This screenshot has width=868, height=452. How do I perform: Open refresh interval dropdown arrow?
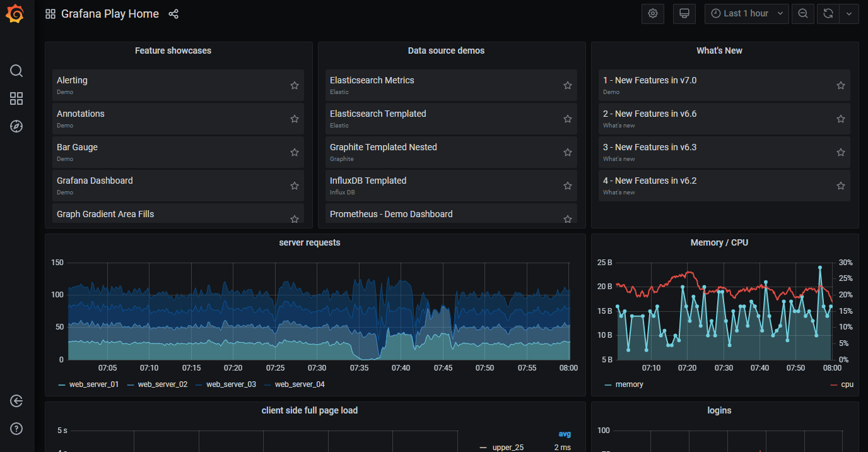coord(849,14)
